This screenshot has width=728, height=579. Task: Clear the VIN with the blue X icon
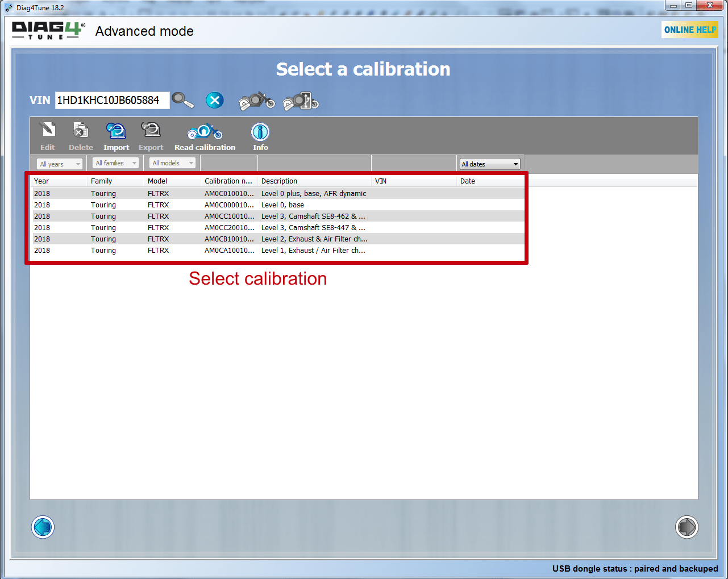pyautogui.click(x=215, y=101)
